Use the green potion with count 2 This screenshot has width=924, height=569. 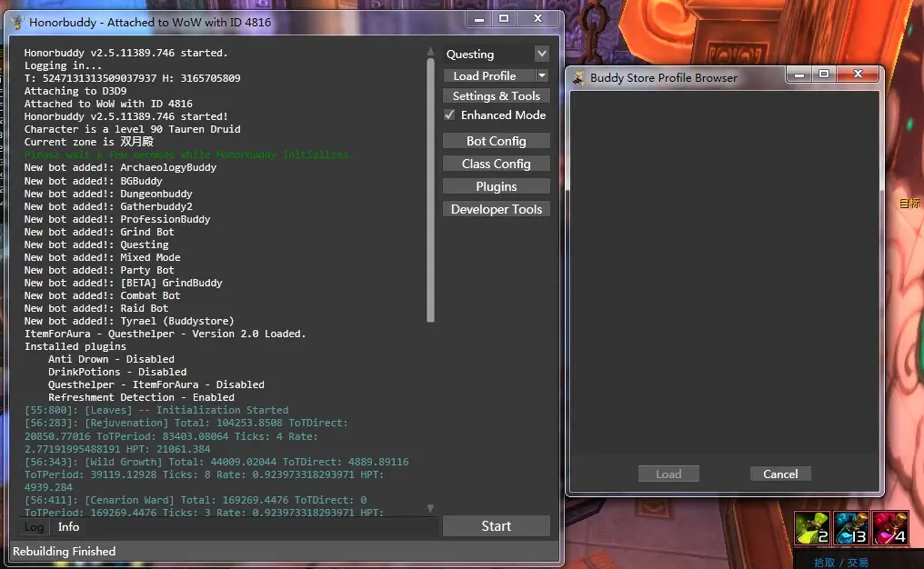coord(810,528)
